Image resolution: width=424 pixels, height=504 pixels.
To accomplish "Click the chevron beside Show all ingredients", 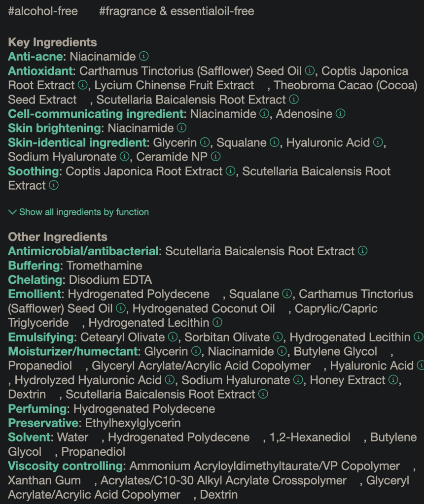I will click(x=12, y=212).
